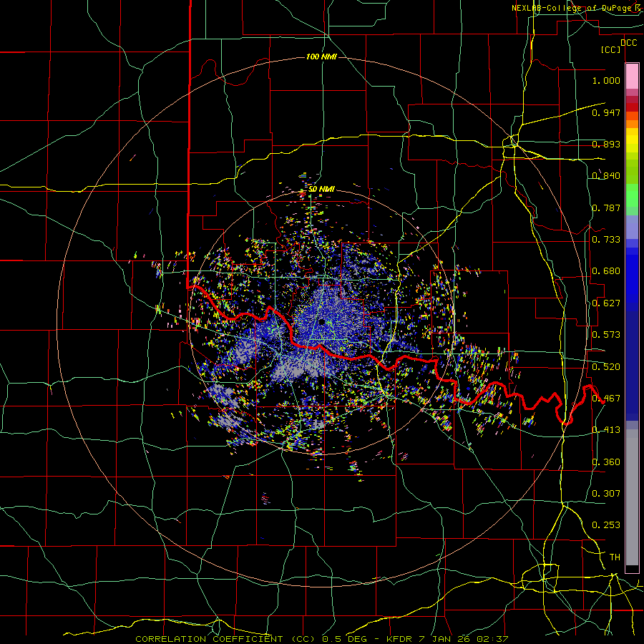This screenshot has width=644, height=644.
Task: Select the 0.467 legend value
Action: (606, 399)
